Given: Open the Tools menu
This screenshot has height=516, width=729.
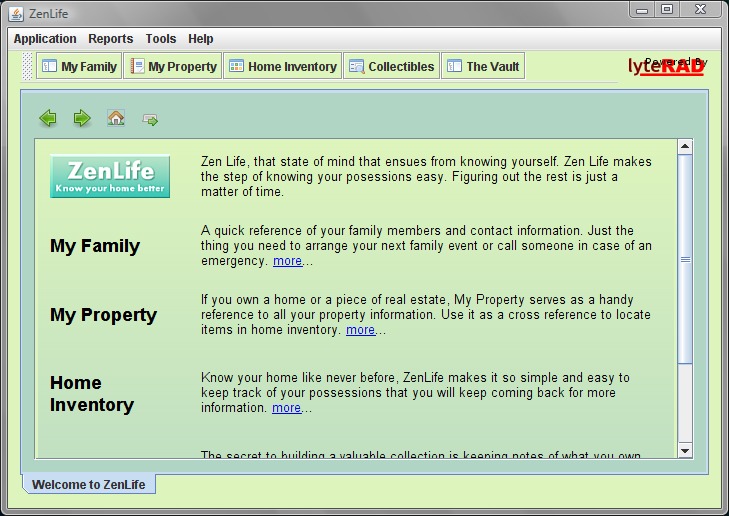Looking at the screenshot, I should pyautogui.click(x=160, y=39).
